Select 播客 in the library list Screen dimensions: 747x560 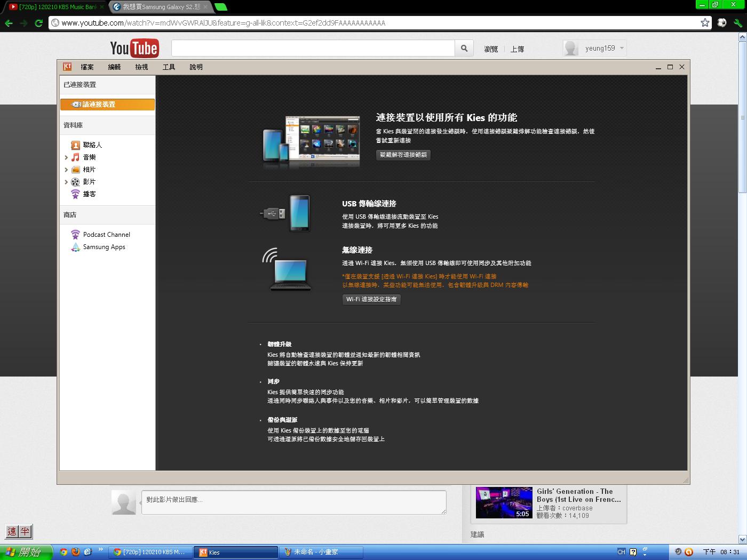89,194
